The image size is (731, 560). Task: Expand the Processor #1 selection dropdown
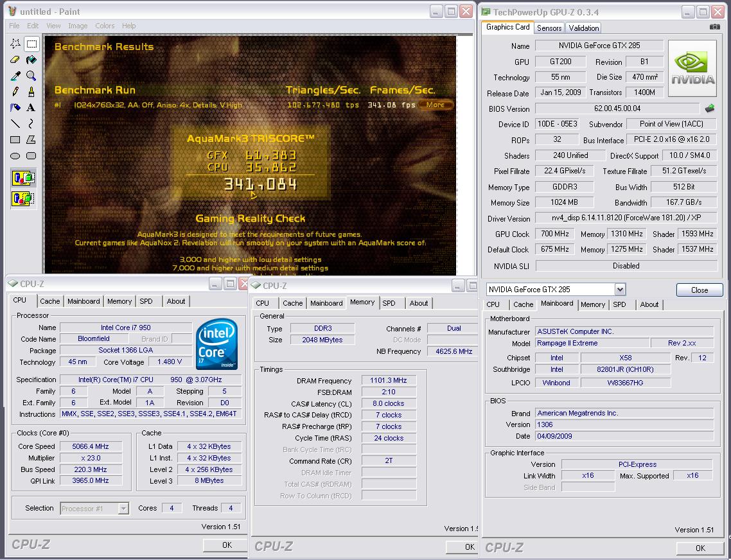pyautogui.click(x=123, y=508)
